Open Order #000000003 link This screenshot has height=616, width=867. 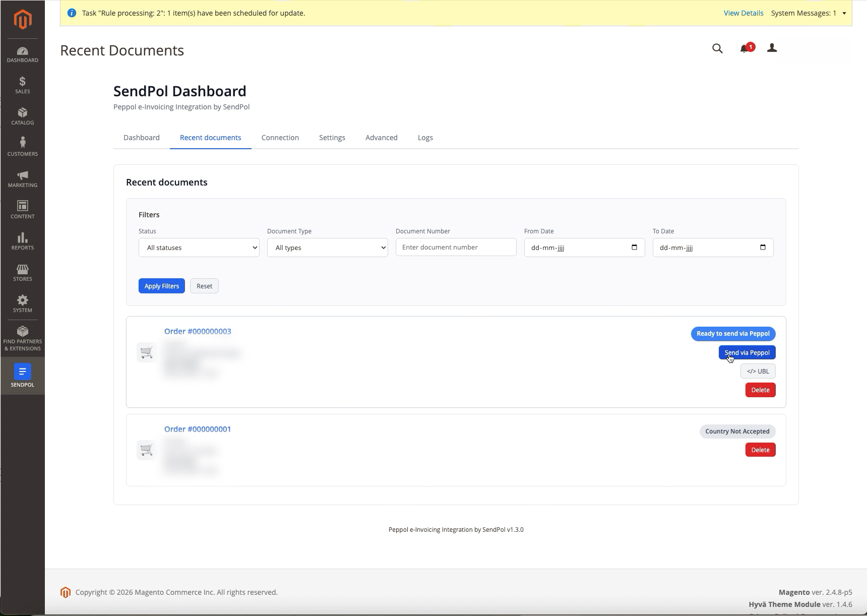point(198,331)
